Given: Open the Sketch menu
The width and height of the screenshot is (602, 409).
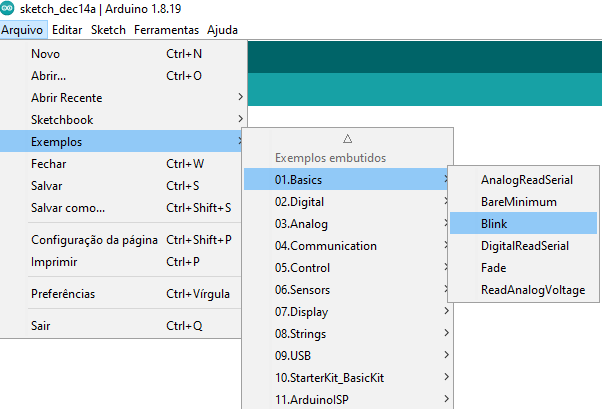Looking at the screenshot, I should (108, 30).
